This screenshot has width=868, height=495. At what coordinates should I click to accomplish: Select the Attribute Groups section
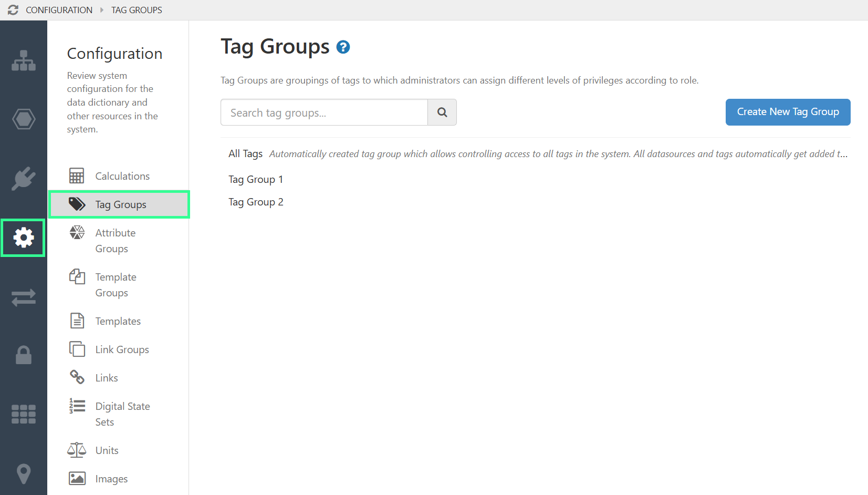click(x=115, y=240)
